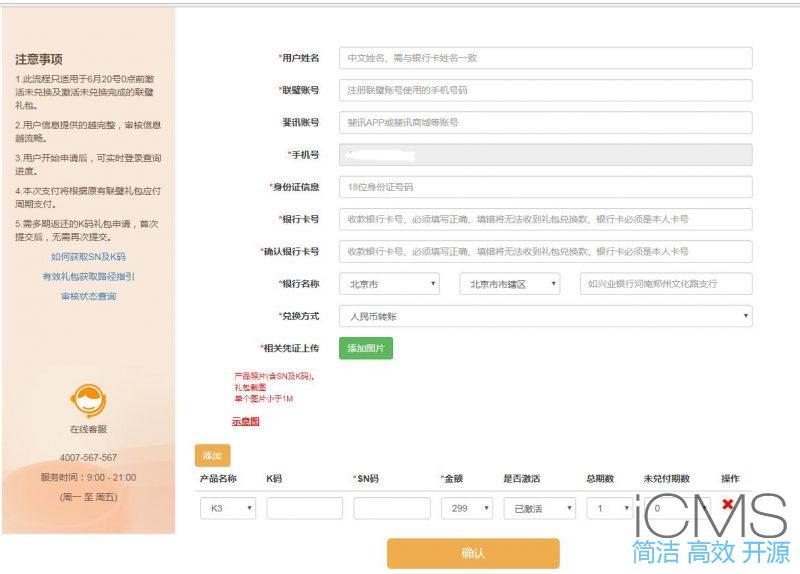Screen dimensions: 800x574
Task: Click the green 添加图片 upload button
Action: click(365, 348)
